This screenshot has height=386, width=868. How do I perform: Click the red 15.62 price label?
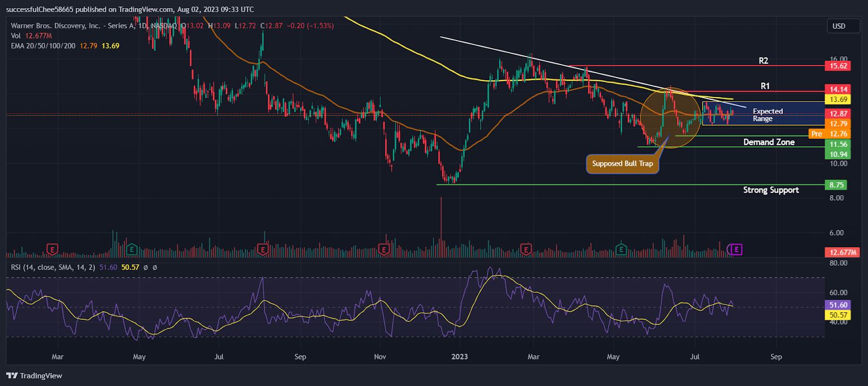pyautogui.click(x=838, y=66)
